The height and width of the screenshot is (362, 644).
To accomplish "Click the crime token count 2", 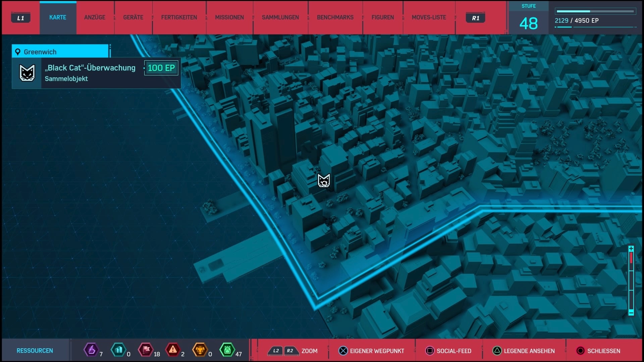I will point(183,354).
